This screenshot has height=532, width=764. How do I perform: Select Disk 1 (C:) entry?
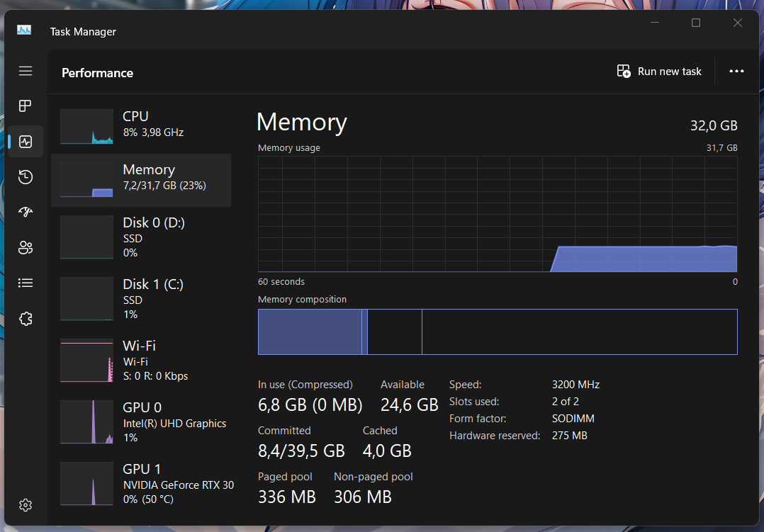[x=141, y=299]
